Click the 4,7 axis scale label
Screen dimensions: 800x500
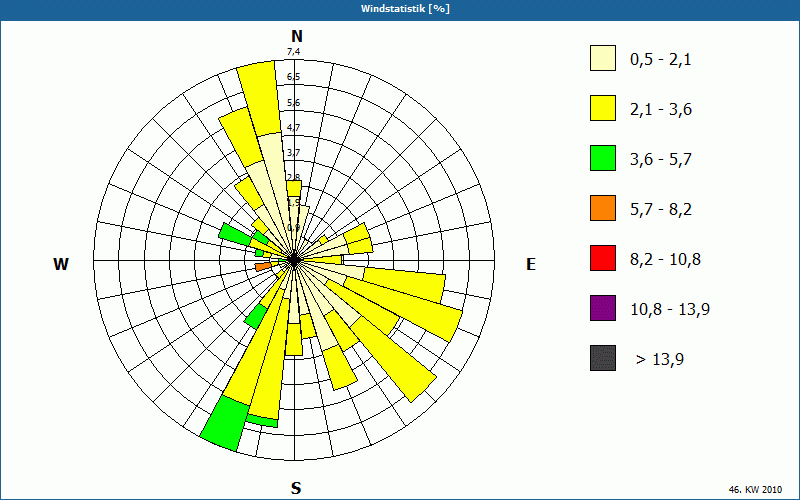pyautogui.click(x=293, y=128)
